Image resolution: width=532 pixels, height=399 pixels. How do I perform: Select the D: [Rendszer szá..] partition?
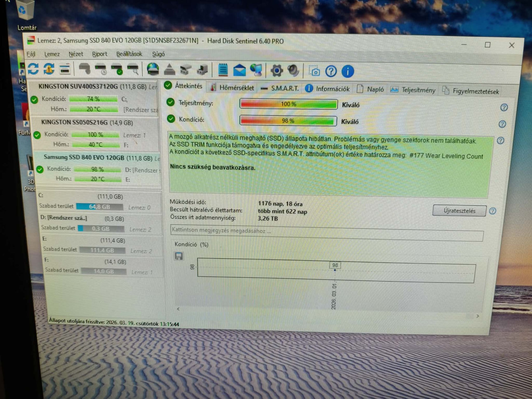101,224
